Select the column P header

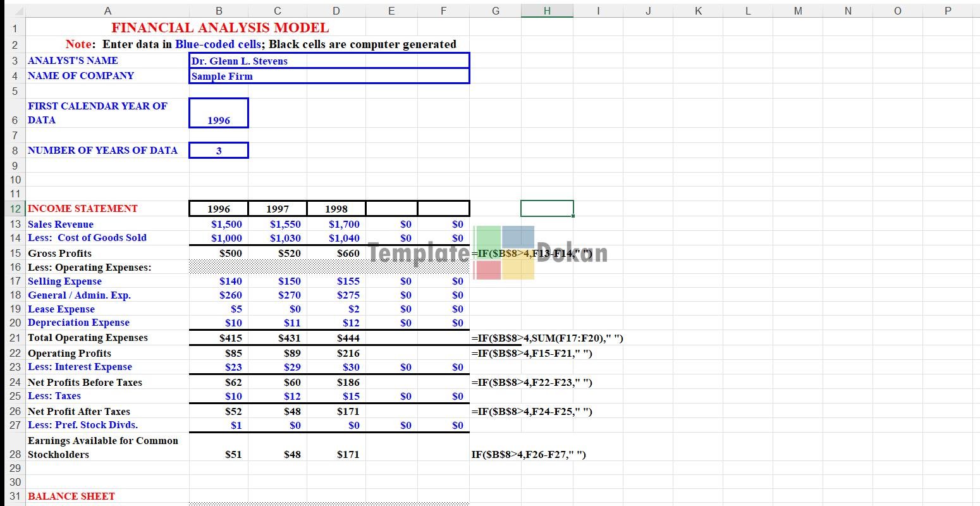point(947,11)
